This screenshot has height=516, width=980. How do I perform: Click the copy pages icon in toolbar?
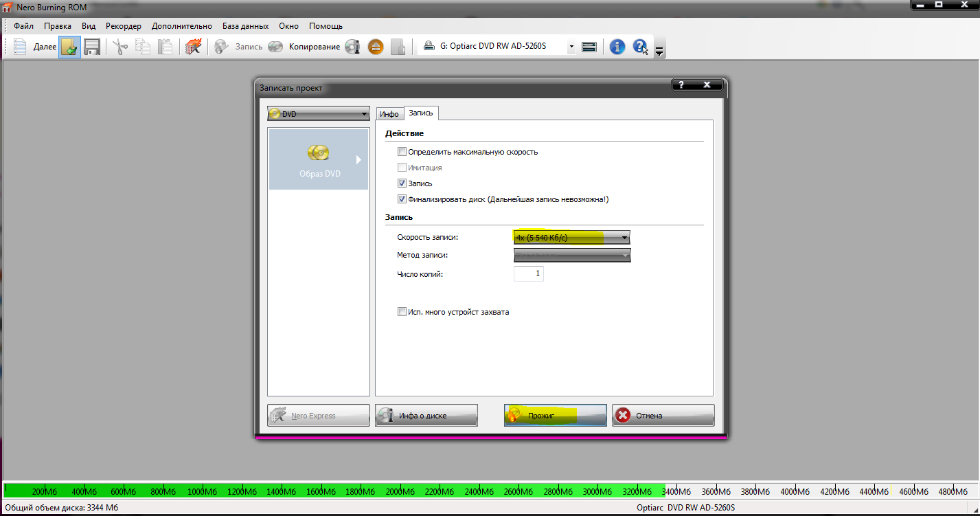coord(143,47)
